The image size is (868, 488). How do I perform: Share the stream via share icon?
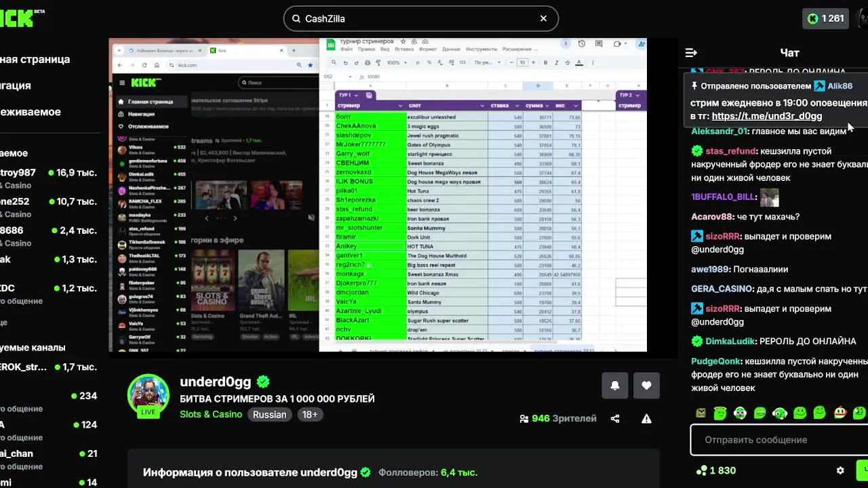[x=615, y=419]
